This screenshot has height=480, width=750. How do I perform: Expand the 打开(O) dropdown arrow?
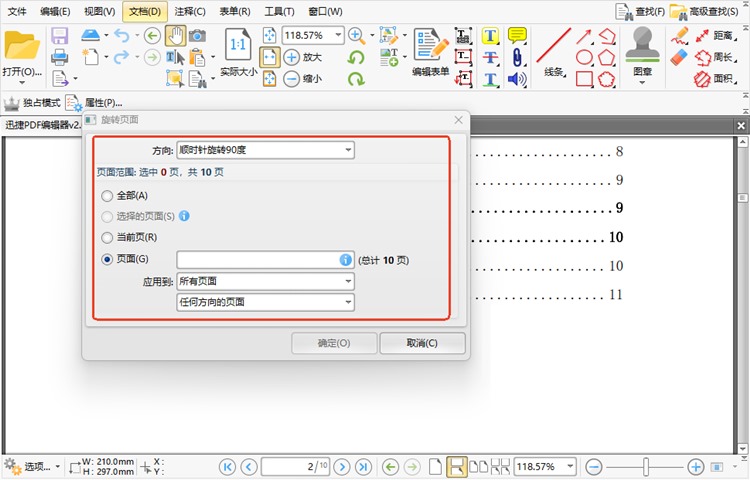(22, 83)
